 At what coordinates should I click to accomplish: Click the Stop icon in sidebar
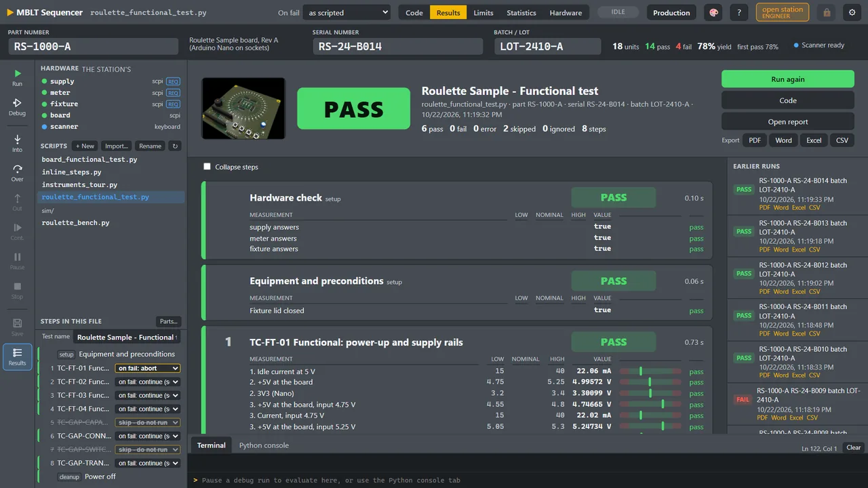pos(17,291)
